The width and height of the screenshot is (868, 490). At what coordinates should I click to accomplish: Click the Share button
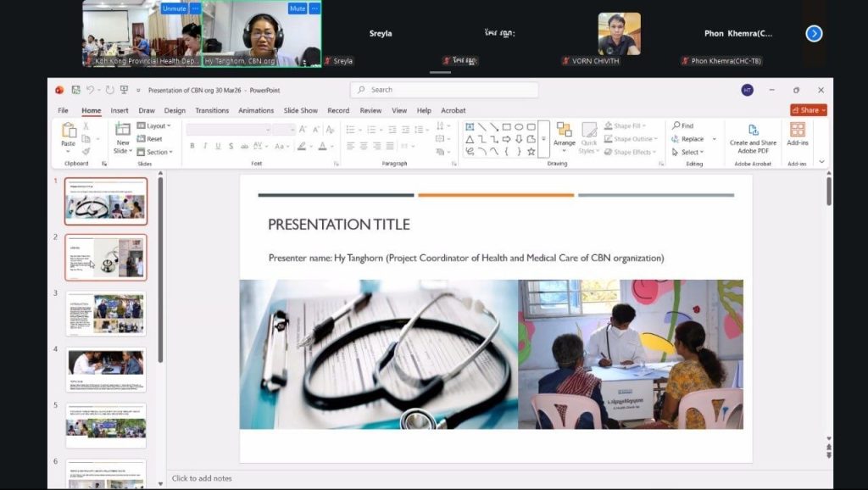pyautogui.click(x=808, y=110)
